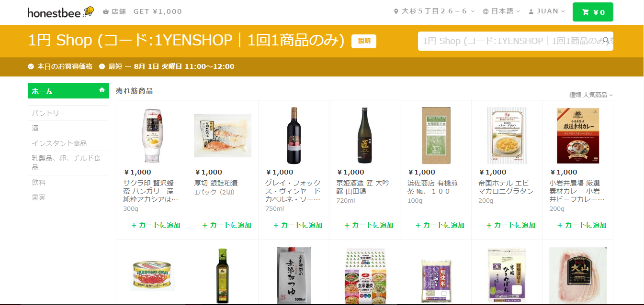Click the 厚切 銀鮭粕漬 product image

click(223, 135)
